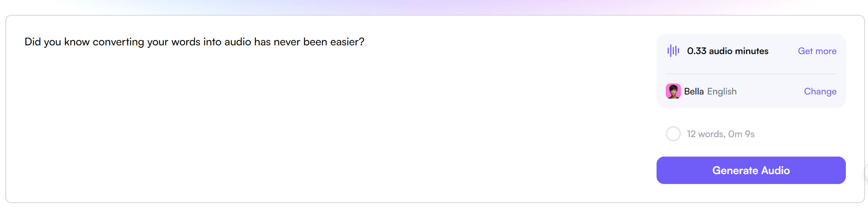Click the "12 words, 0m 9s" counter text
The height and width of the screenshot is (216, 868).
(721, 134)
